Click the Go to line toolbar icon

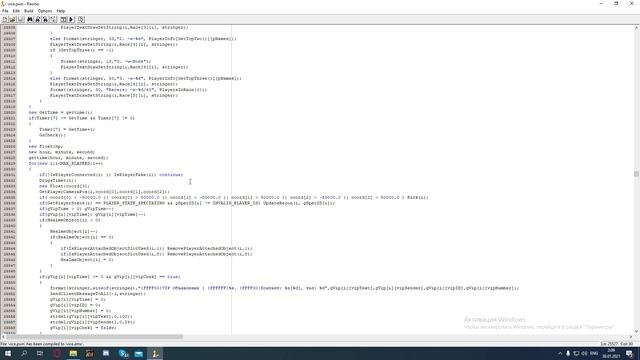[53, 19]
